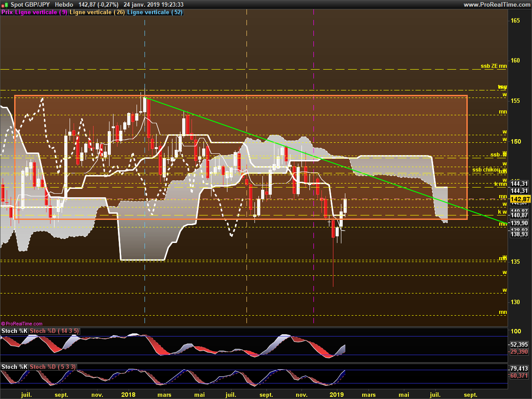
Task: Click the date '24 janv. 2019 19:23:33'
Action: click(154, 4)
